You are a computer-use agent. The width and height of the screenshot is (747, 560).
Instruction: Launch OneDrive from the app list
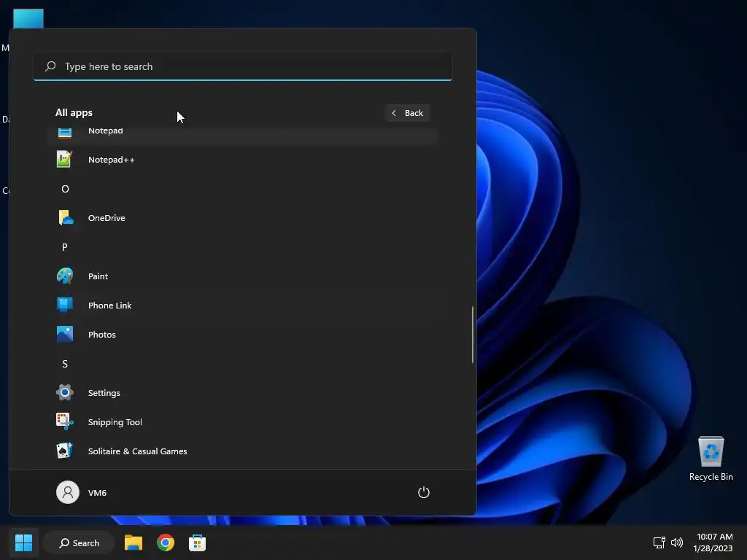point(65,217)
